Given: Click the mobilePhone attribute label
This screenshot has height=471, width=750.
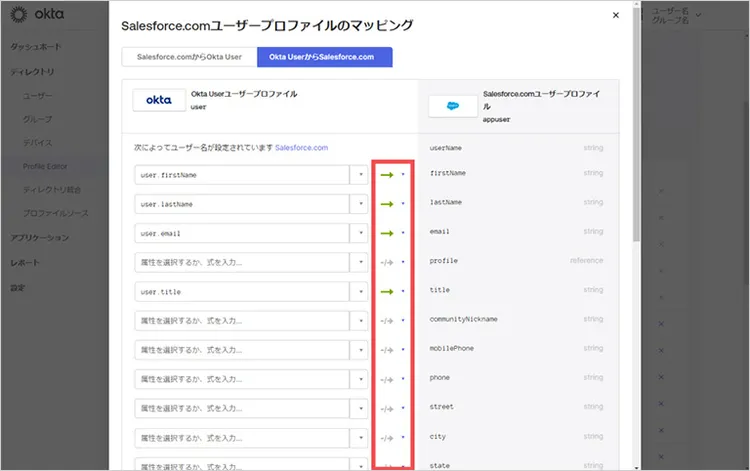Looking at the screenshot, I should (x=452, y=348).
